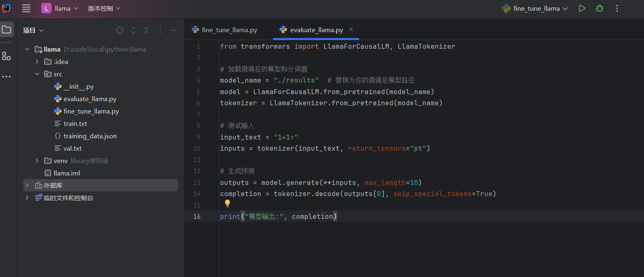This screenshot has height=277, width=644.
Task: Click the print statement on line 16
Action: pos(279,216)
